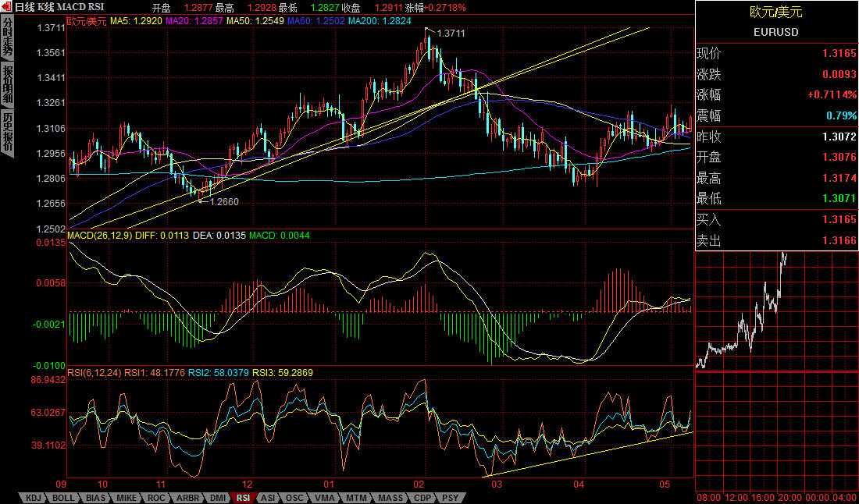Click the MACD(26,12,9) indicator label
Image resolution: width=859 pixels, height=504 pixels.
click(100, 236)
